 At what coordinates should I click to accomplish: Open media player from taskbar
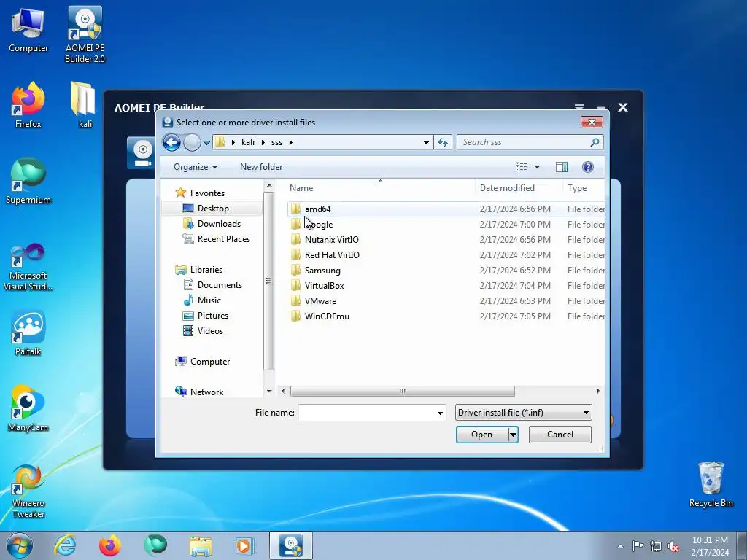pos(245,545)
